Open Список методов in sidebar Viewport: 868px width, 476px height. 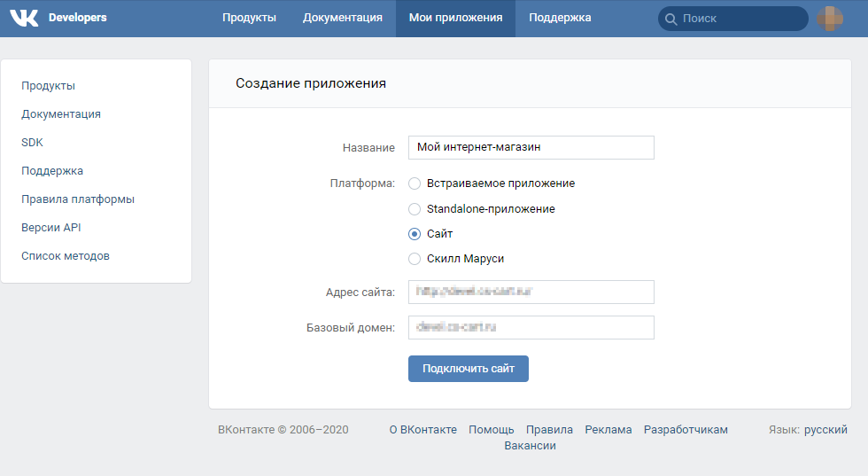pyautogui.click(x=66, y=256)
